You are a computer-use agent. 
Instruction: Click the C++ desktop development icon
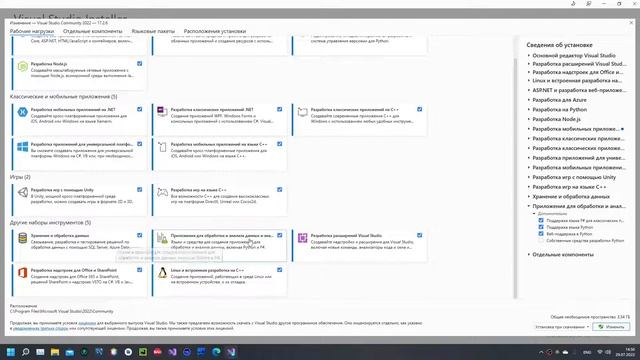pyautogui.click(x=302, y=111)
